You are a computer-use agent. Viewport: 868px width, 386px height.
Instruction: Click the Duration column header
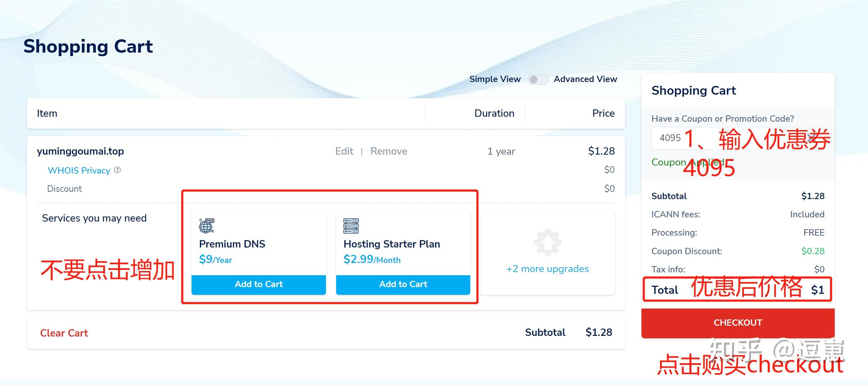494,113
